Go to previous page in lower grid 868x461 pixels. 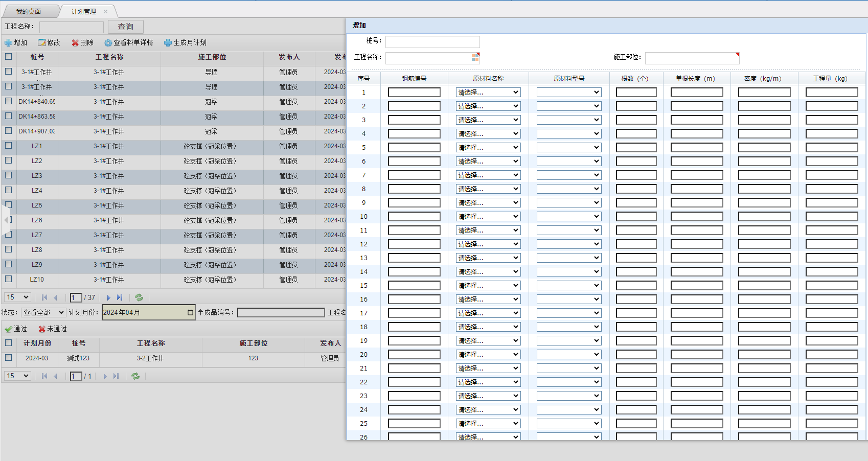(x=55, y=376)
